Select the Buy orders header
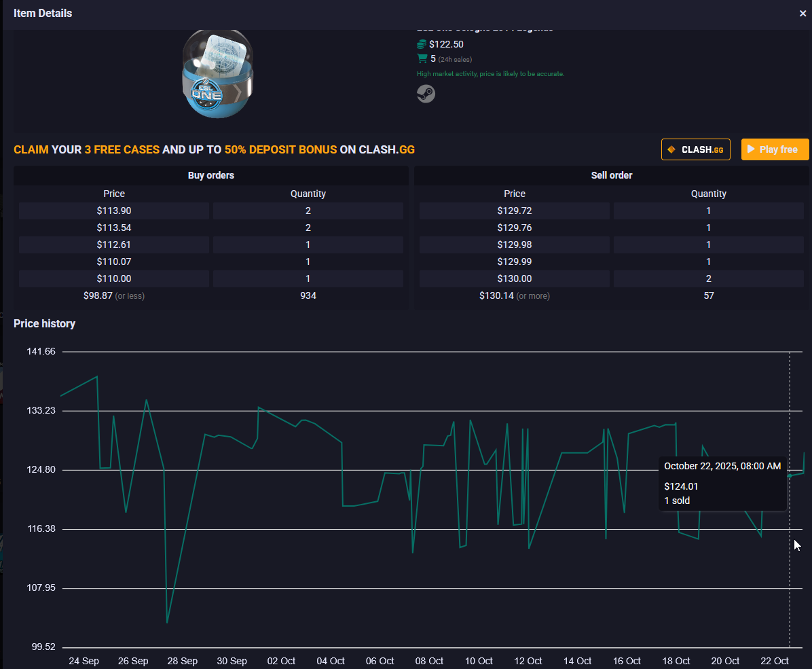Image resolution: width=812 pixels, height=669 pixels. click(x=210, y=175)
